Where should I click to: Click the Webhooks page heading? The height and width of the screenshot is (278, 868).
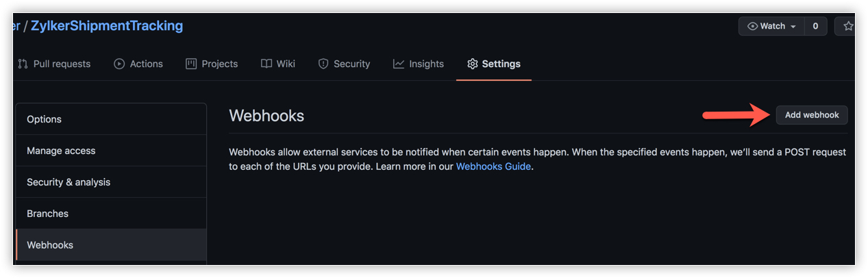266,116
